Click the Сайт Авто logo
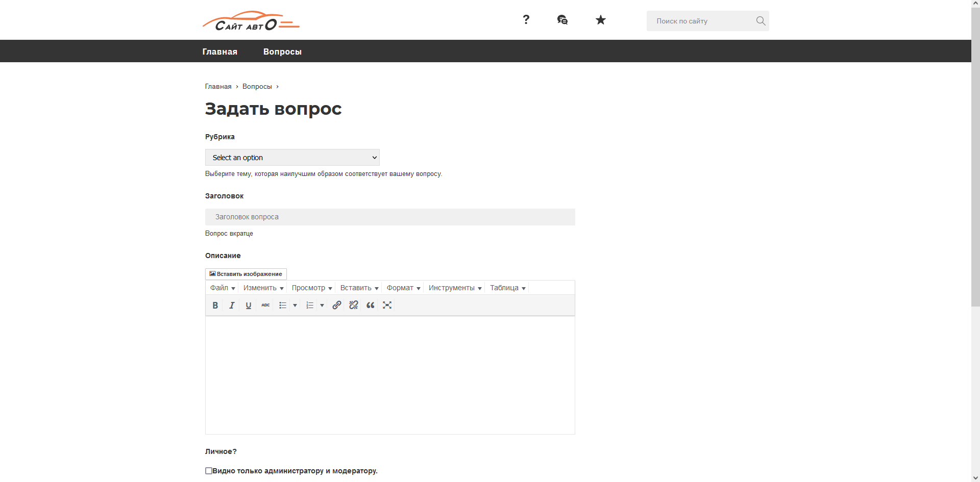Viewport: 980px width, 482px height. coord(251,21)
